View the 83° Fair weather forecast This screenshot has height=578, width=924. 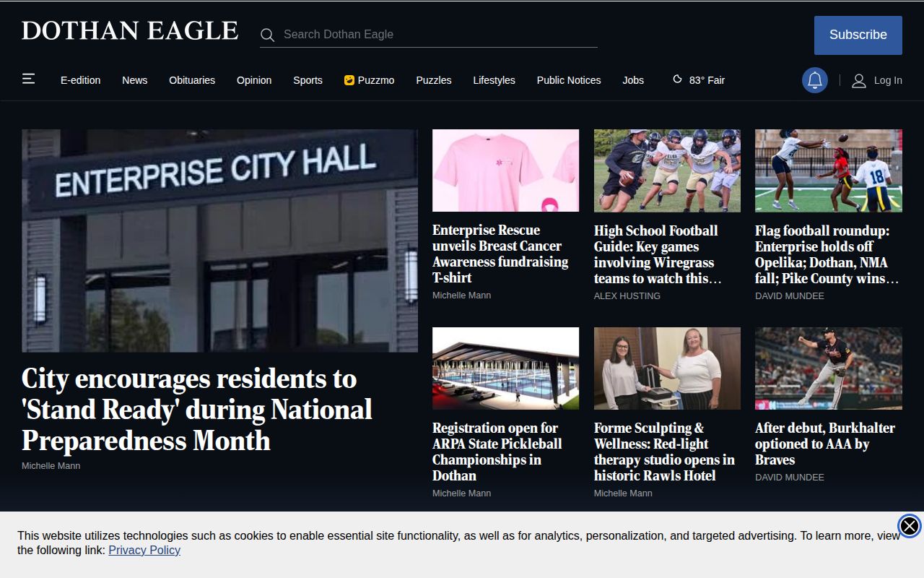pos(699,80)
